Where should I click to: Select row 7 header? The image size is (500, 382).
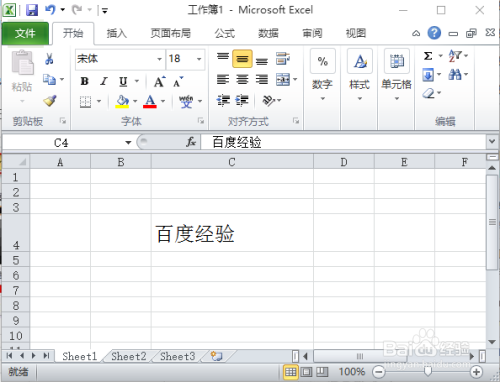16,291
